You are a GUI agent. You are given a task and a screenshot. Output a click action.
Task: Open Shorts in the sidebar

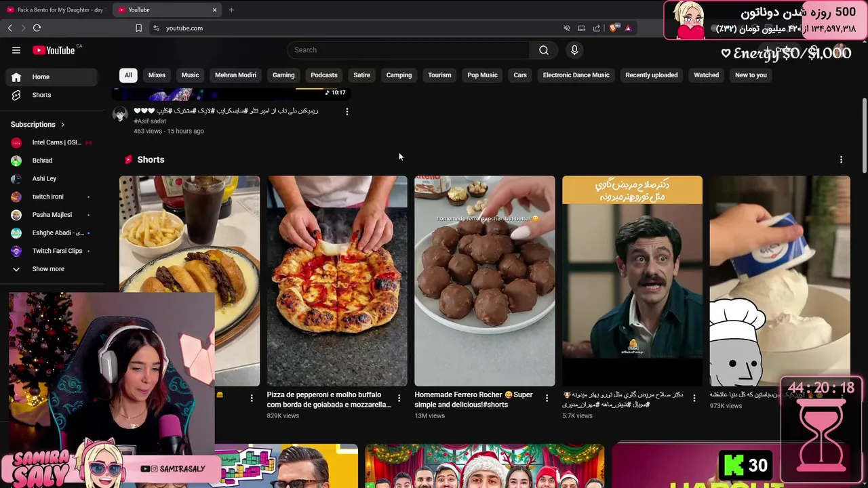[52, 95]
